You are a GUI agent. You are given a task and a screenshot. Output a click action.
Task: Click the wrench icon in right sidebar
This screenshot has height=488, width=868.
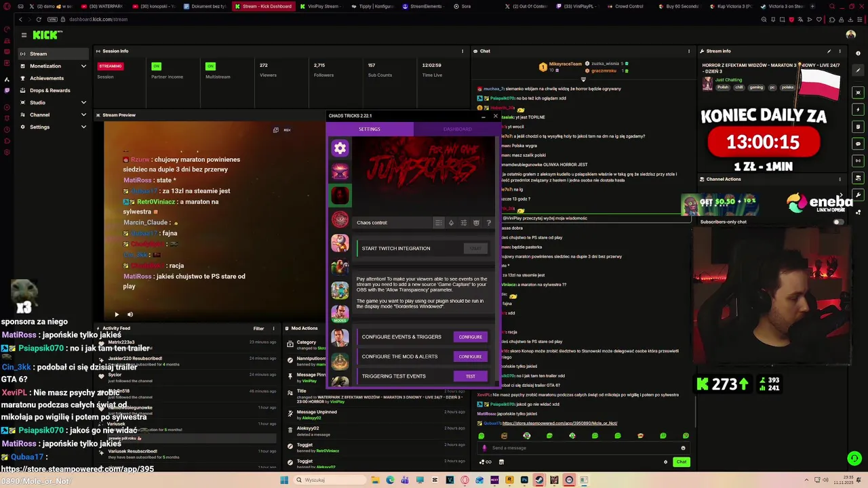(859, 195)
